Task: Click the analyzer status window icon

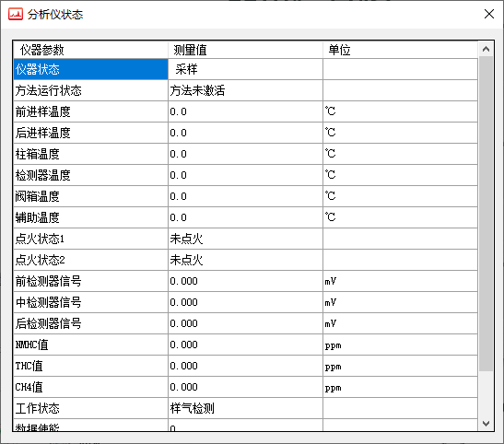Action: tap(16, 14)
